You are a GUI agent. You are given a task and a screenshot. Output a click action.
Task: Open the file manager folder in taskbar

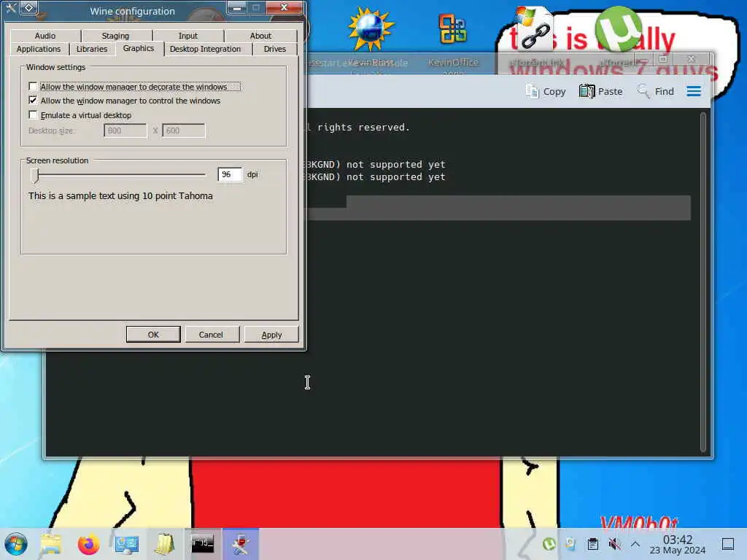(x=51, y=544)
